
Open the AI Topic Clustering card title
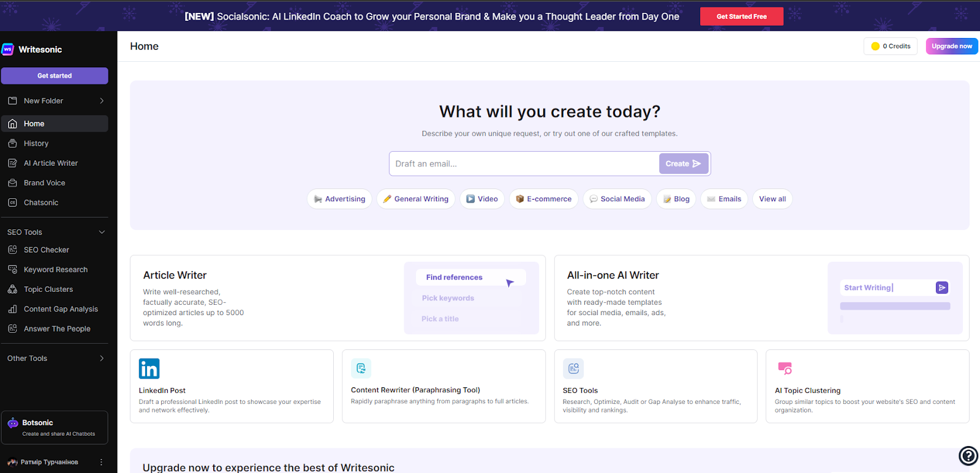click(807, 390)
